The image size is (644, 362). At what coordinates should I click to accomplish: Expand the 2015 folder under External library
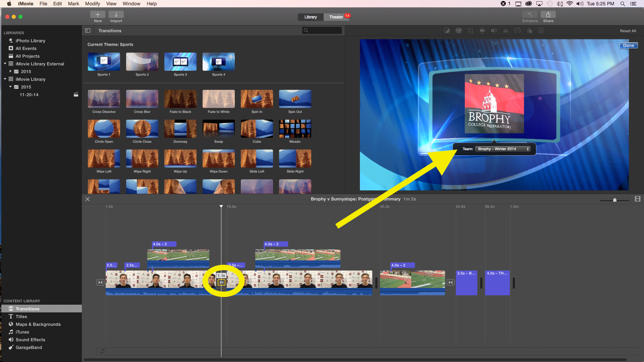pos(10,71)
